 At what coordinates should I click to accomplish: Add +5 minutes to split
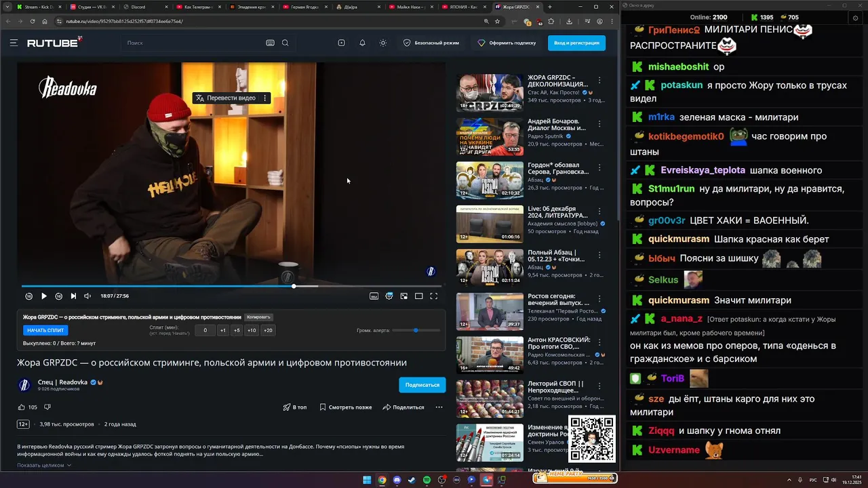237,330
